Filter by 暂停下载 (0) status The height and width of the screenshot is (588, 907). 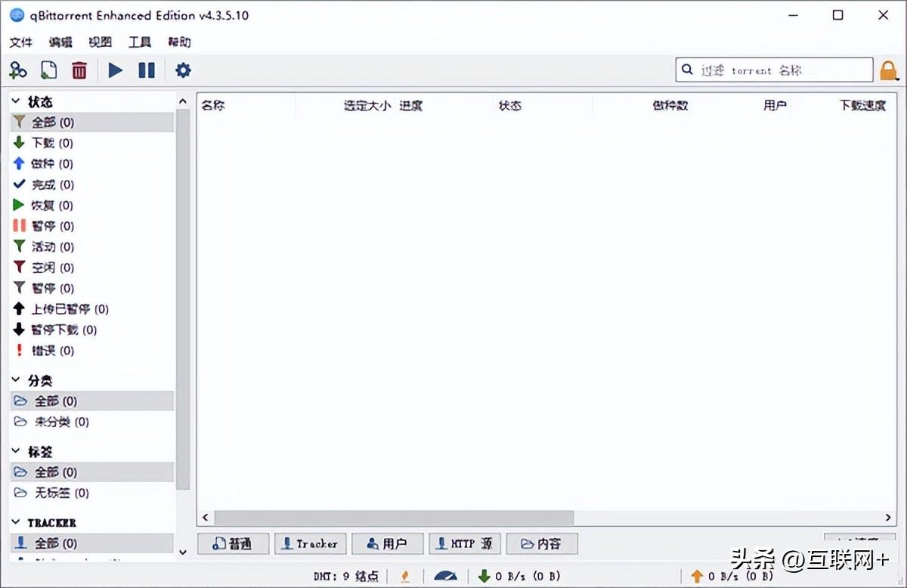coord(91,330)
